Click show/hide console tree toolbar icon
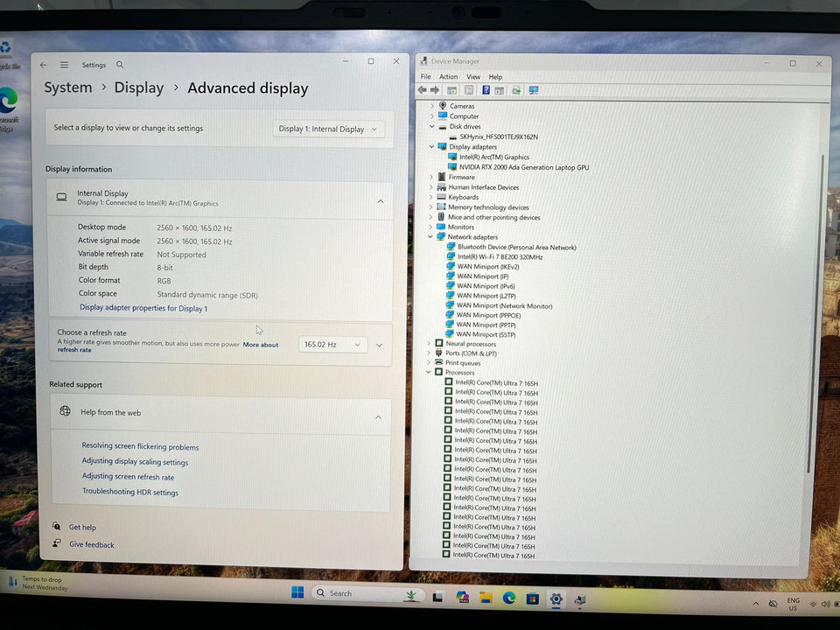Viewport: 840px width, 630px height. click(452, 90)
